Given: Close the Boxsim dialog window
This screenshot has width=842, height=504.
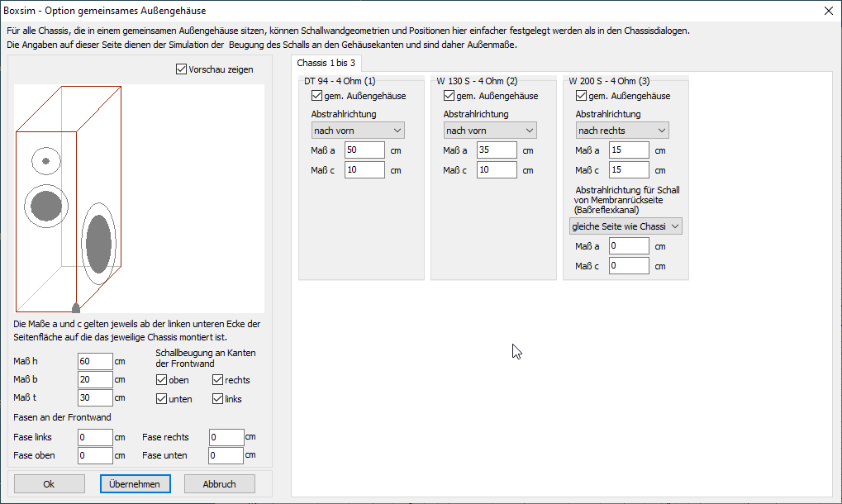Looking at the screenshot, I should tap(829, 11).
